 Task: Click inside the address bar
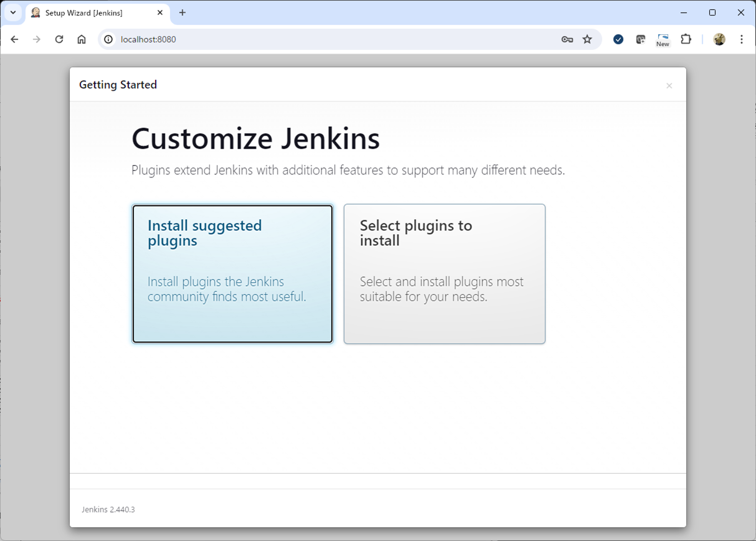click(x=249, y=39)
